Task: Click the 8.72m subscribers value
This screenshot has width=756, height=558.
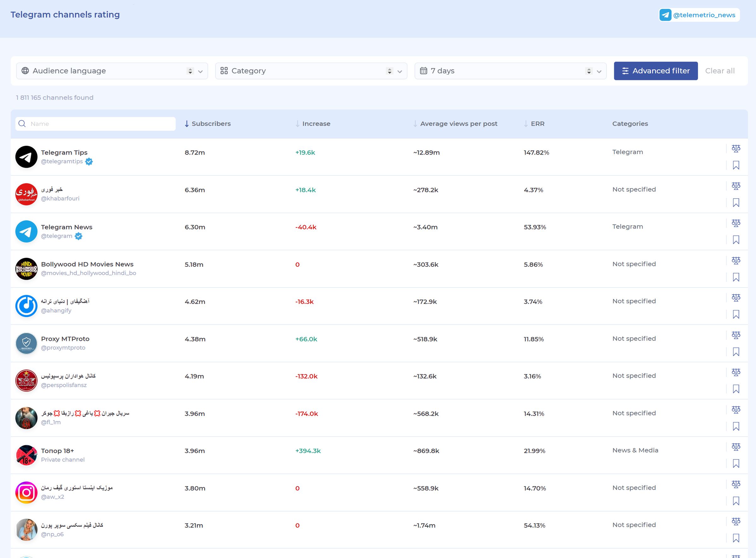Action: (195, 152)
